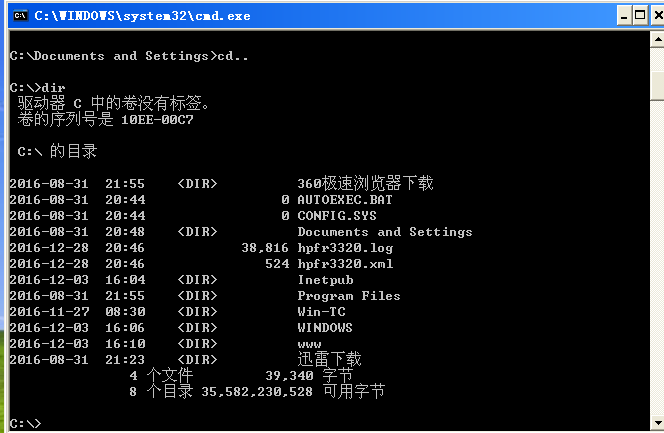Click the WINDOWS directory name

[x=325, y=328]
